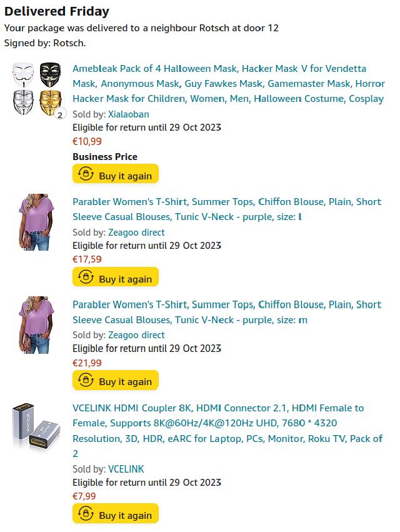Open Parabler T-Shirt size M title link
Viewport: 400px width, 532px height.
click(227, 312)
